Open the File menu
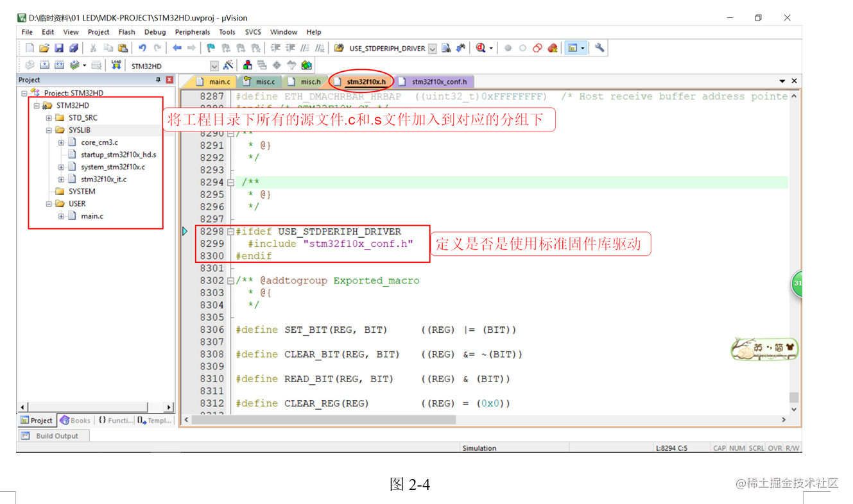 (x=27, y=32)
